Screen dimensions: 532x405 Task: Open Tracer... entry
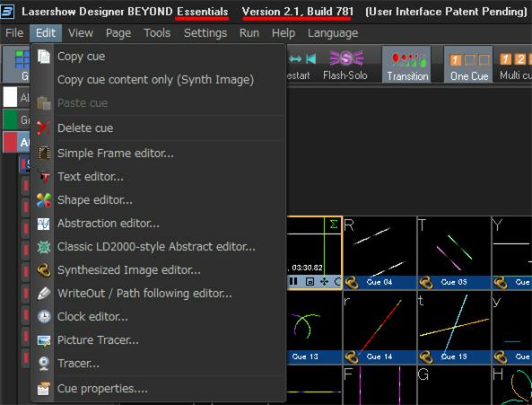click(78, 364)
